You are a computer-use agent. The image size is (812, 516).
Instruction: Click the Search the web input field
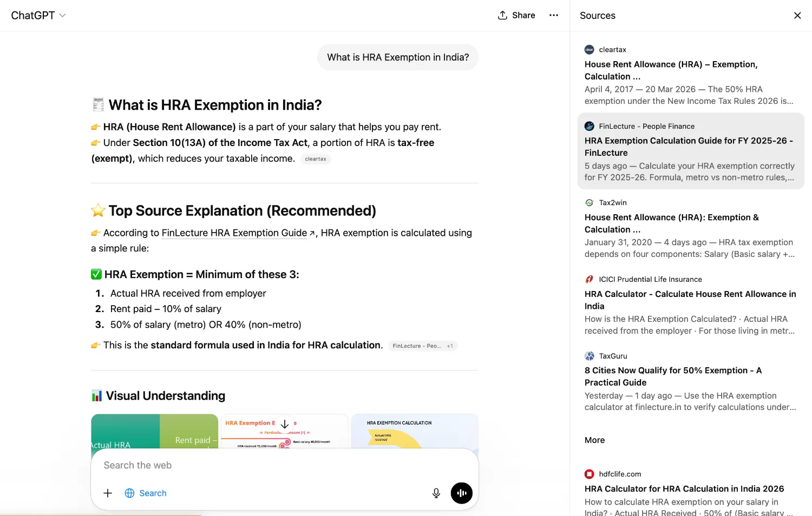pos(244,465)
